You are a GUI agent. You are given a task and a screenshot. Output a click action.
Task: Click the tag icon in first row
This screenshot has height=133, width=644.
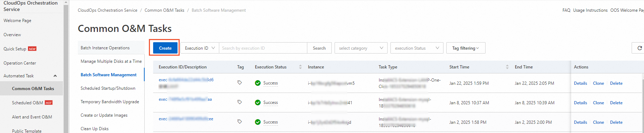coord(239,83)
